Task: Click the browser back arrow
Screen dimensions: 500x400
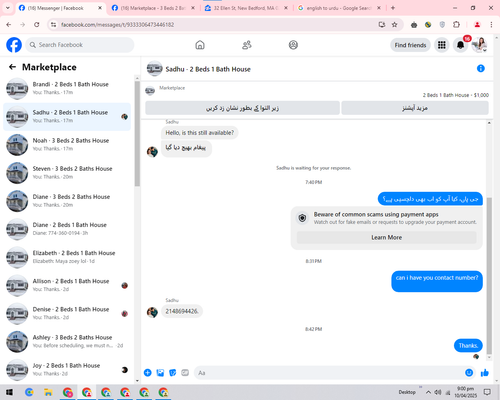Action: click(9, 24)
